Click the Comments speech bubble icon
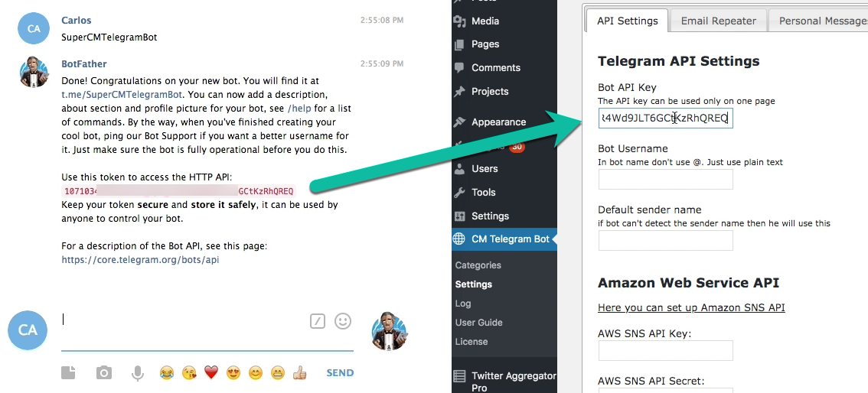Image resolution: width=868 pixels, height=393 pixels. tap(459, 68)
